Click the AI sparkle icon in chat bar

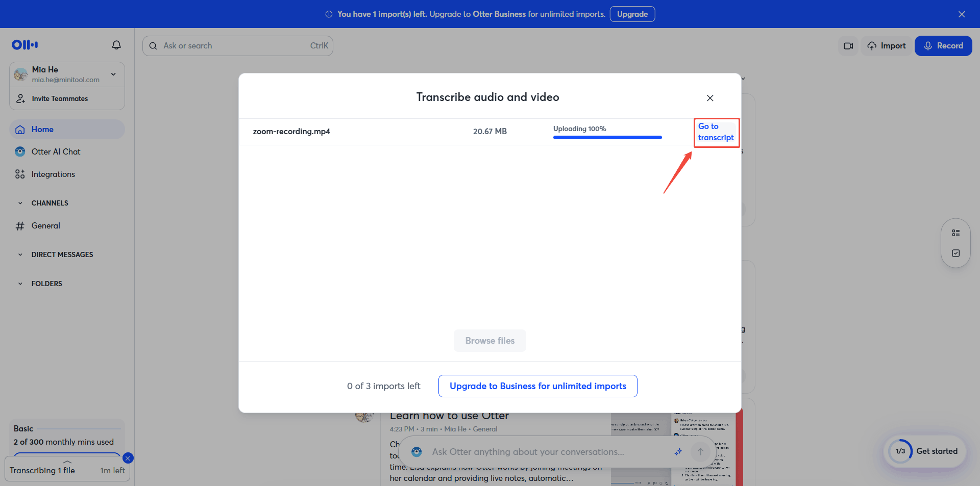coord(678,451)
